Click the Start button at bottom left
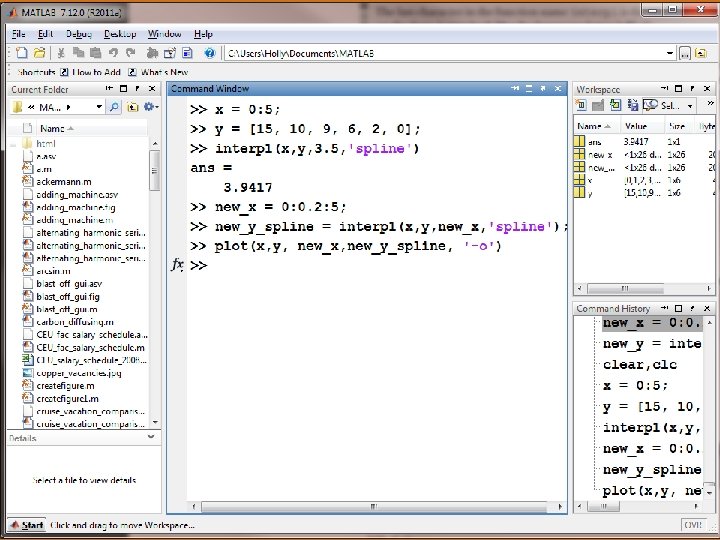 pyautogui.click(x=27, y=525)
